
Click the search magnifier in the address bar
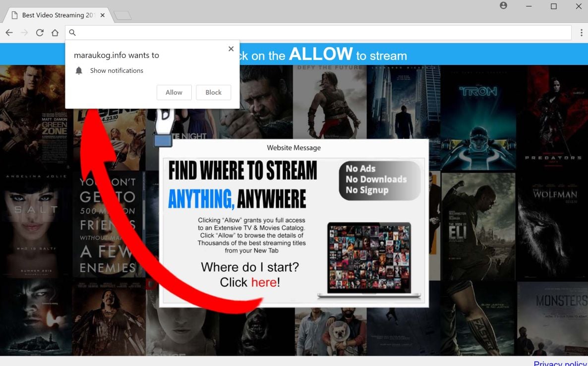(x=73, y=33)
